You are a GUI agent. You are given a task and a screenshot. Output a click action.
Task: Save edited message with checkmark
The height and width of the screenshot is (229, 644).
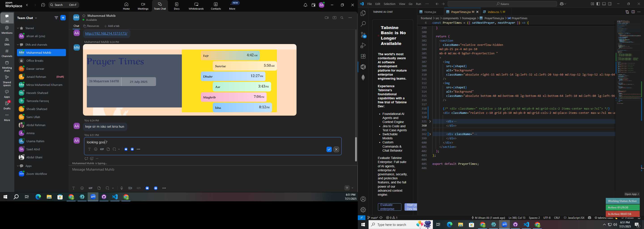coord(329,150)
